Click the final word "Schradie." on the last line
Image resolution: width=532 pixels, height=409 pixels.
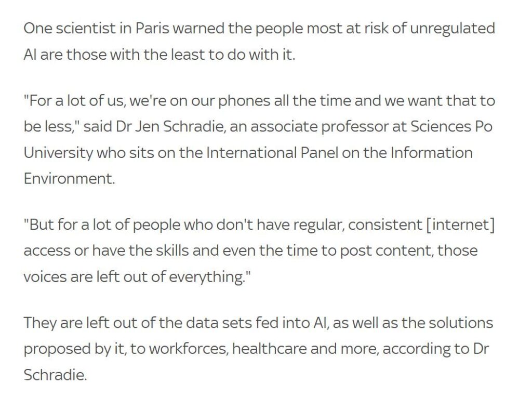(55, 374)
